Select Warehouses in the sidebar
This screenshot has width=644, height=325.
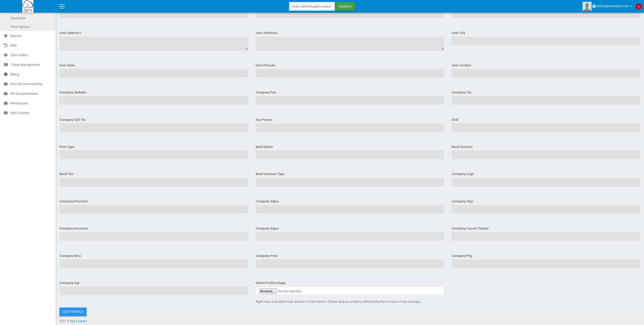point(19,103)
